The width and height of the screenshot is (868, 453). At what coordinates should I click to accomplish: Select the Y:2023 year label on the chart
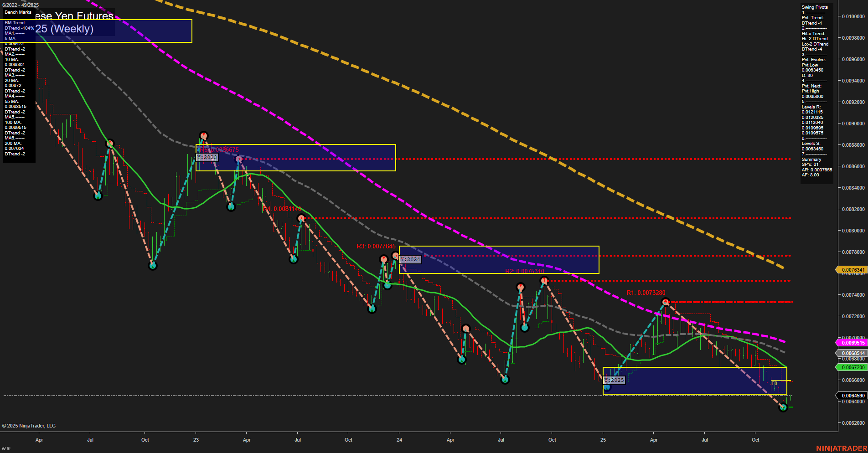[207, 157]
